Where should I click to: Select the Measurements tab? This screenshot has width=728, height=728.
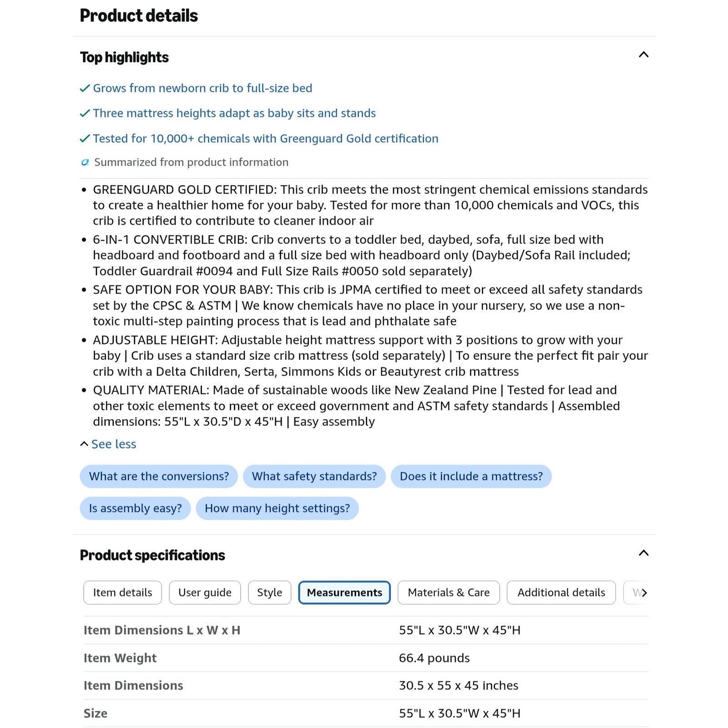pyautogui.click(x=344, y=592)
